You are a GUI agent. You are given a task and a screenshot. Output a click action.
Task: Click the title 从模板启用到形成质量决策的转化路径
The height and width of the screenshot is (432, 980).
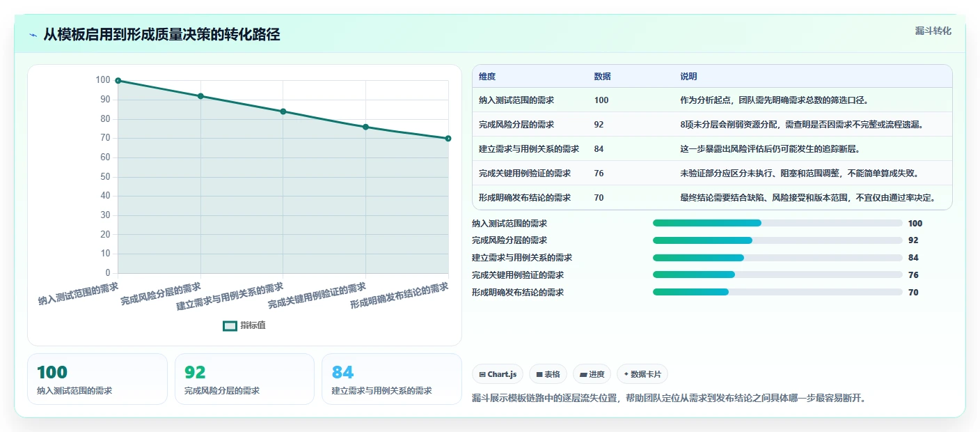[162, 34]
